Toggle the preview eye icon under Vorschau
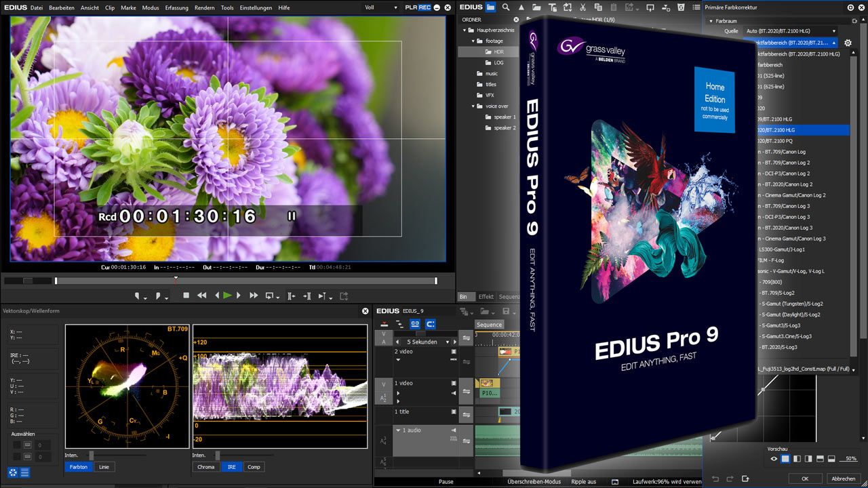 click(x=774, y=459)
